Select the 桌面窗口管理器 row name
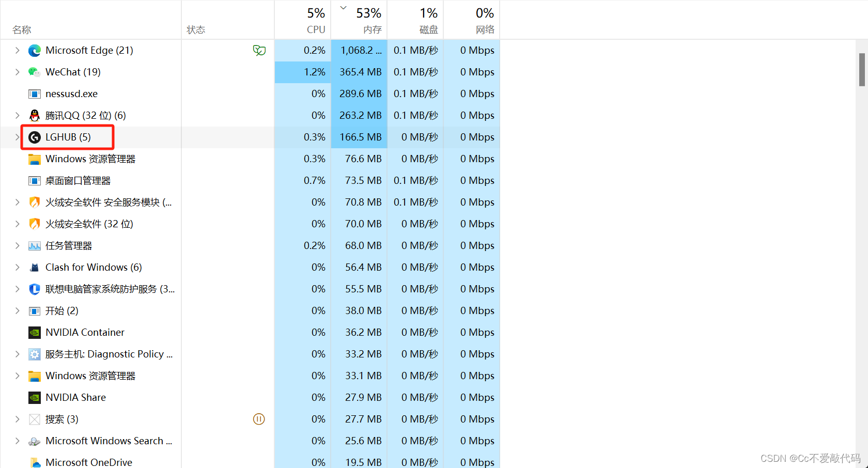Image resolution: width=868 pixels, height=468 pixels. coord(78,181)
